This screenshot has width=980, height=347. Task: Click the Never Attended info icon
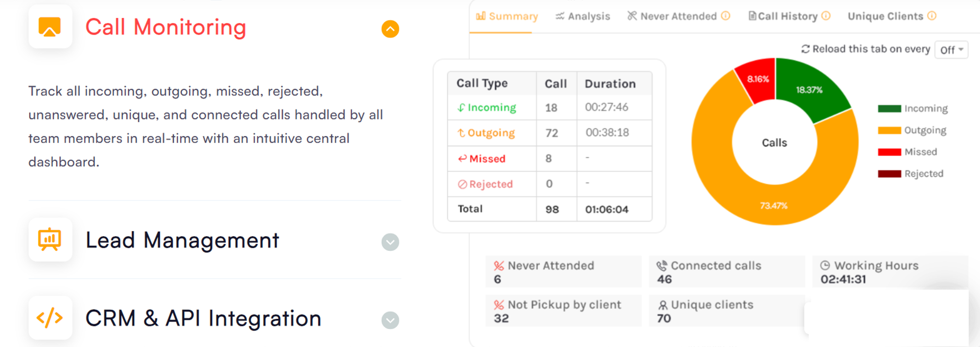[x=726, y=16]
